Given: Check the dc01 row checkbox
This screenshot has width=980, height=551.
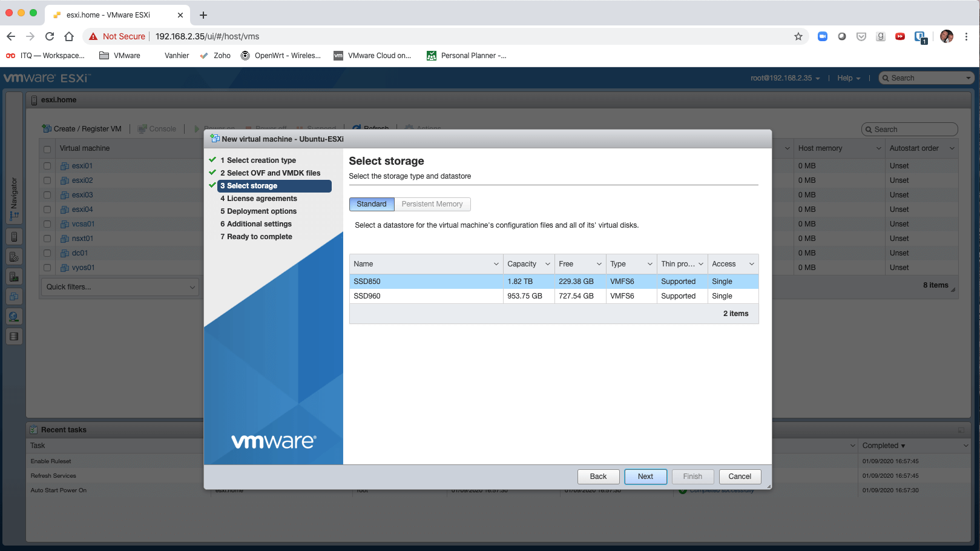Looking at the screenshot, I should click(47, 253).
